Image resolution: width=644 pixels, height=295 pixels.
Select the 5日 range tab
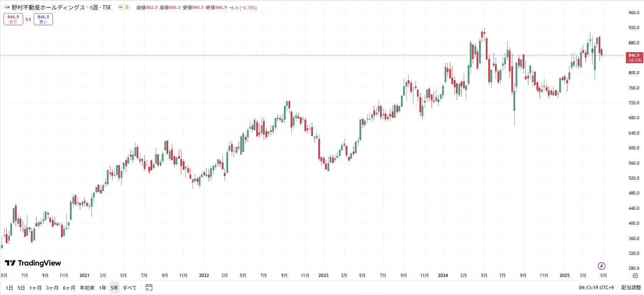[21, 288]
